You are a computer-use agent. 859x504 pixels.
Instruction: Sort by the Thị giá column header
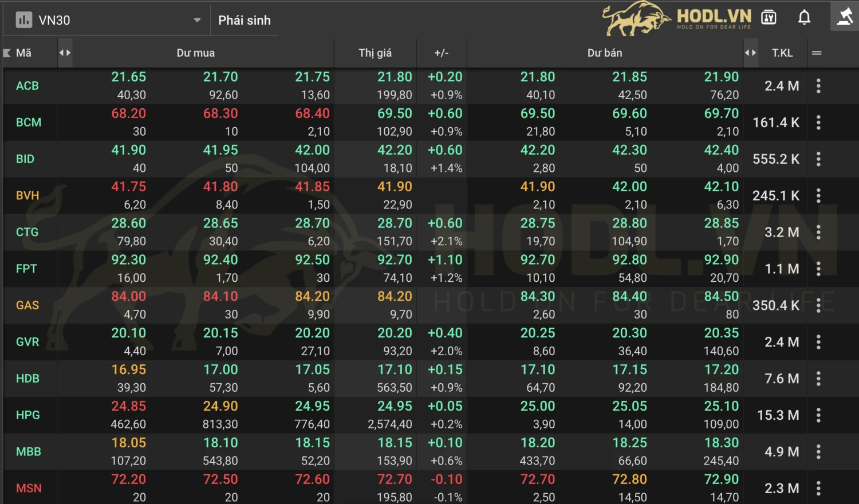[x=375, y=53]
